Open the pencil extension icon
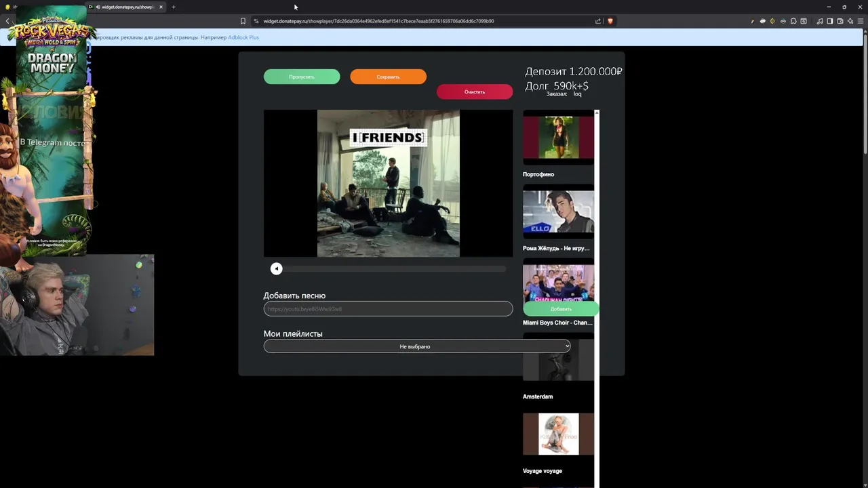The width and height of the screenshot is (868, 488). (x=753, y=21)
